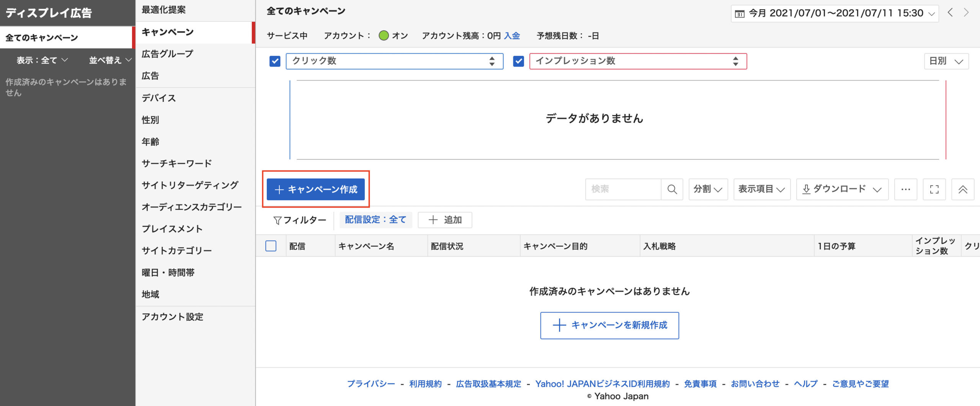This screenshot has height=406, width=980.
Task: Go to previous date range arrow
Action: pos(950,13)
